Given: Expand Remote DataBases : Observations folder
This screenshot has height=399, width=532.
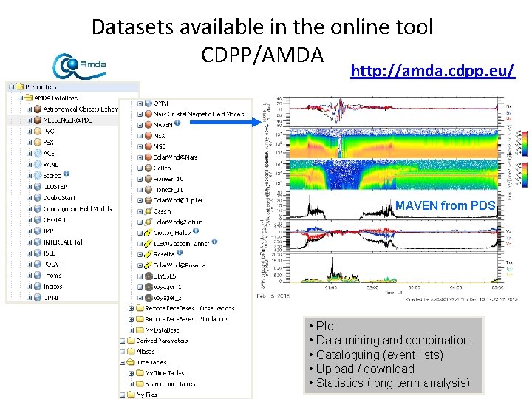Looking at the screenshot, I should 131,309.
